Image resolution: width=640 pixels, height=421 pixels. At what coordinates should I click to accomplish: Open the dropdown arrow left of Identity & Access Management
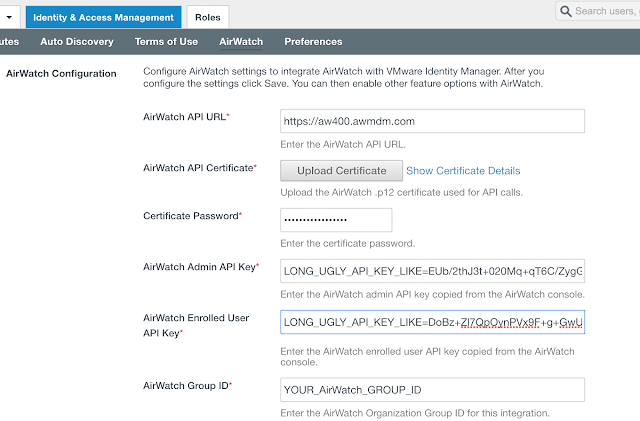click(9, 17)
